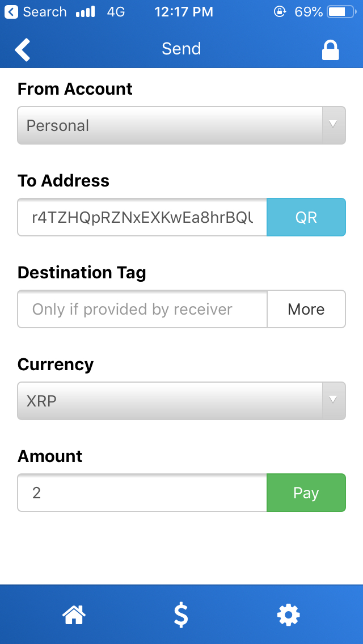The width and height of the screenshot is (363, 644).
Task: Open the XRP currency selector
Action: [170, 401]
